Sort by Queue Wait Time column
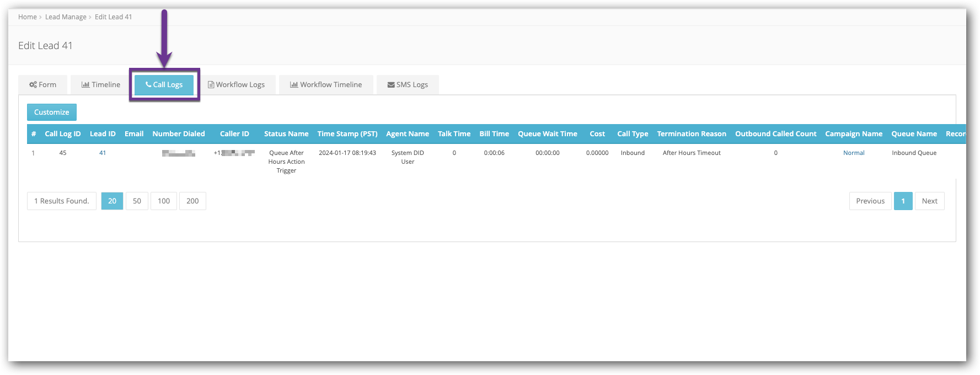The height and width of the screenshot is (375, 980). pyautogui.click(x=548, y=134)
